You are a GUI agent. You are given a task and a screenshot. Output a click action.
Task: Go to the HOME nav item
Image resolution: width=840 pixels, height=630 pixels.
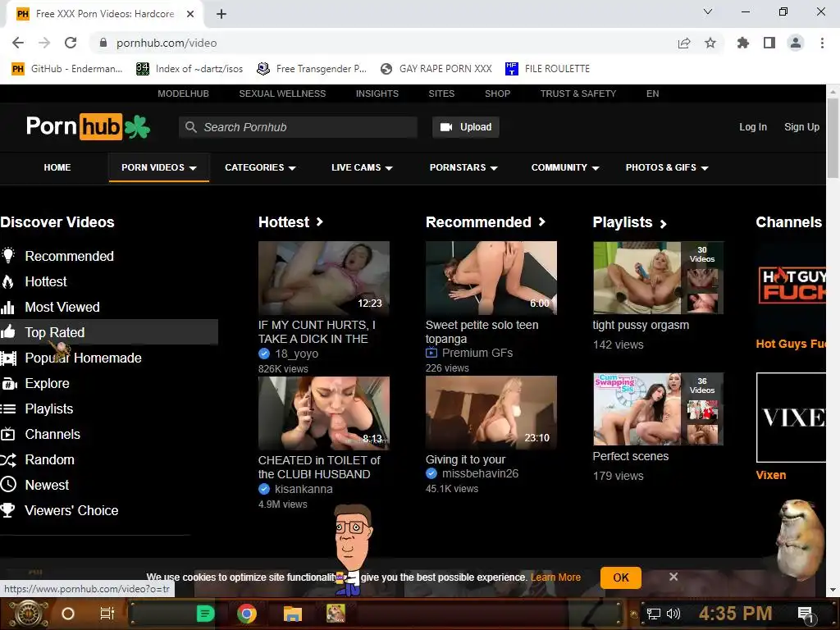click(x=57, y=167)
